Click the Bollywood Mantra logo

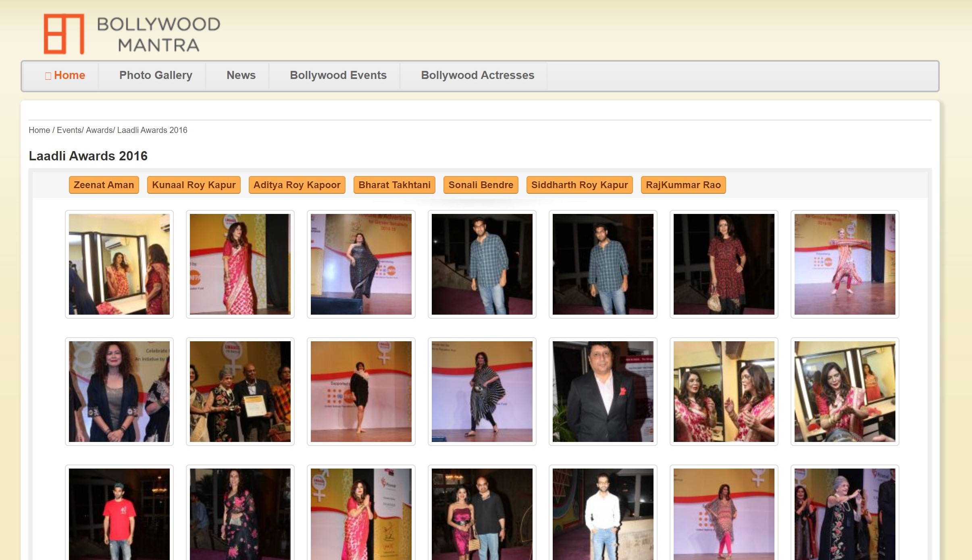132,34
